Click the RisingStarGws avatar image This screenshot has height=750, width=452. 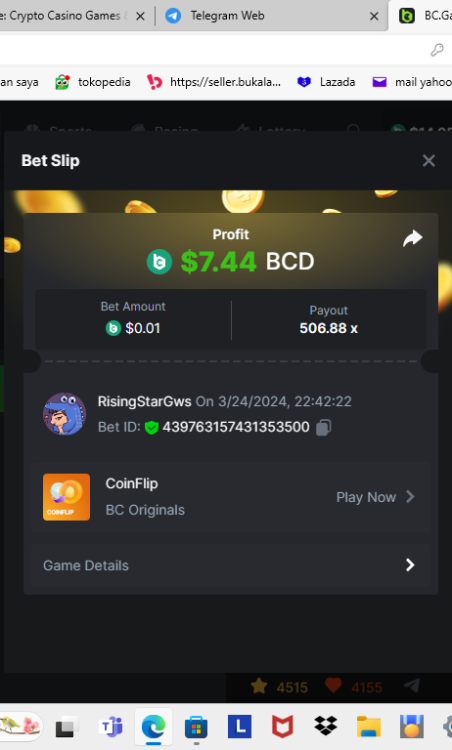tap(65, 414)
